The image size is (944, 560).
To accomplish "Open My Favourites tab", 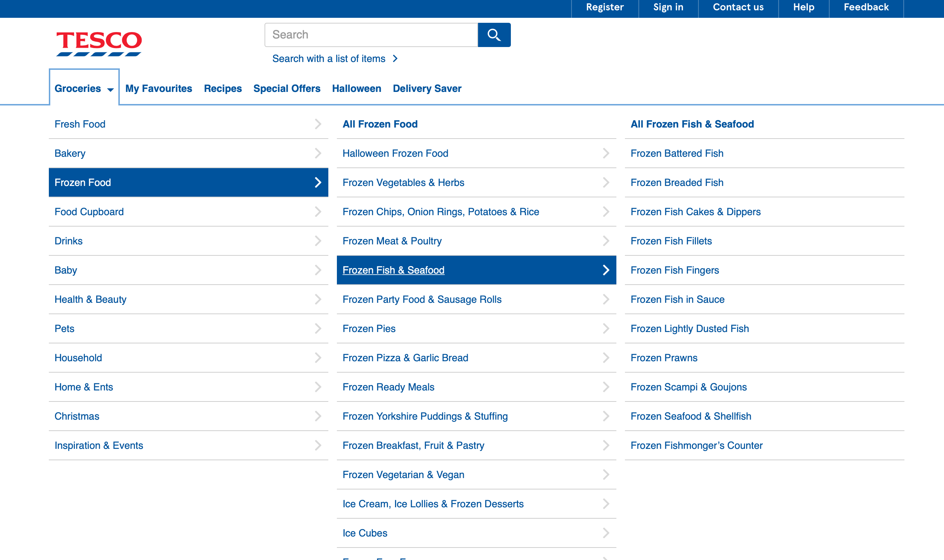I will tap(159, 88).
